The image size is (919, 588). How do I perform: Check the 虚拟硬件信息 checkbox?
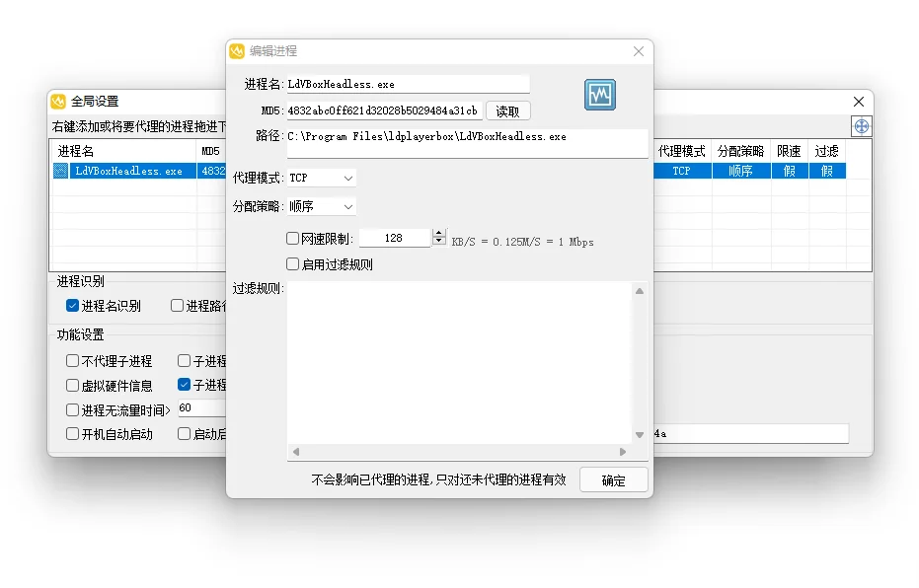tap(72, 385)
